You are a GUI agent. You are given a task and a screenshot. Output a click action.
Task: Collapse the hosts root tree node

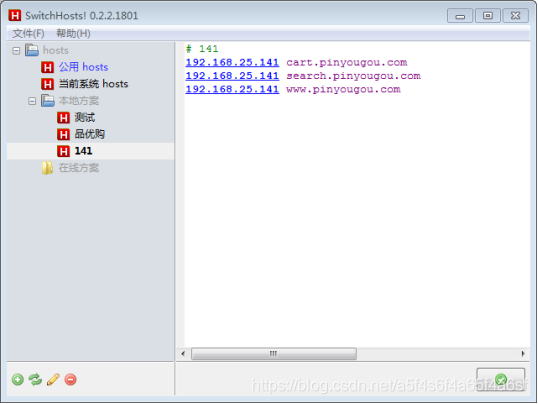click(x=16, y=51)
